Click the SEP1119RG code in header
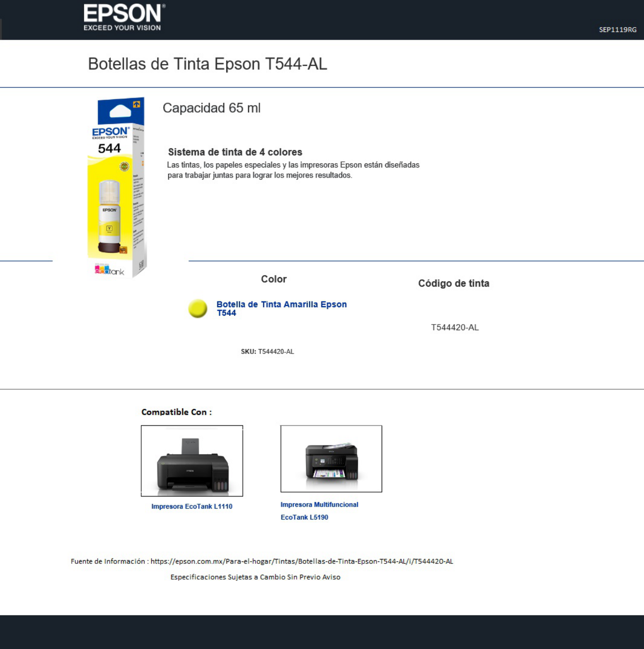This screenshot has width=644, height=649. [x=617, y=30]
